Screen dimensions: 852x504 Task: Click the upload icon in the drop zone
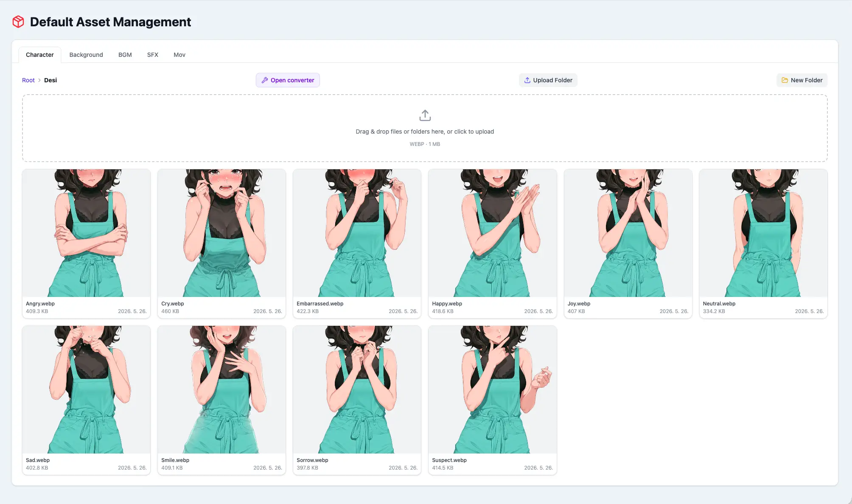[x=425, y=115]
